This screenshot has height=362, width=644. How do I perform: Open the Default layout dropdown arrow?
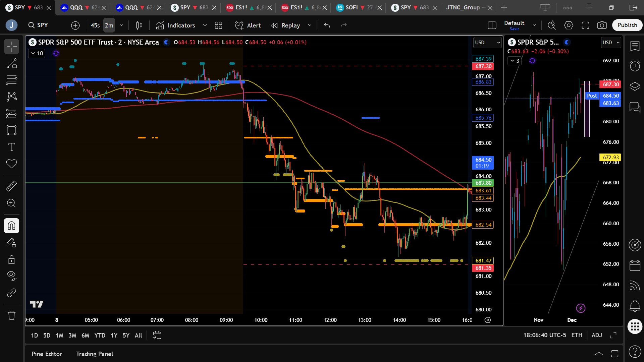click(x=534, y=25)
